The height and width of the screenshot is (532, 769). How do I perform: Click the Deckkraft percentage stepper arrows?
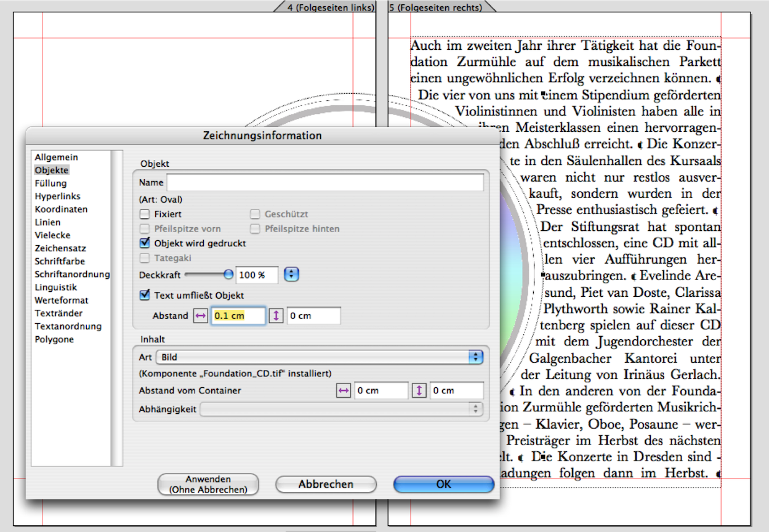click(x=291, y=275)
